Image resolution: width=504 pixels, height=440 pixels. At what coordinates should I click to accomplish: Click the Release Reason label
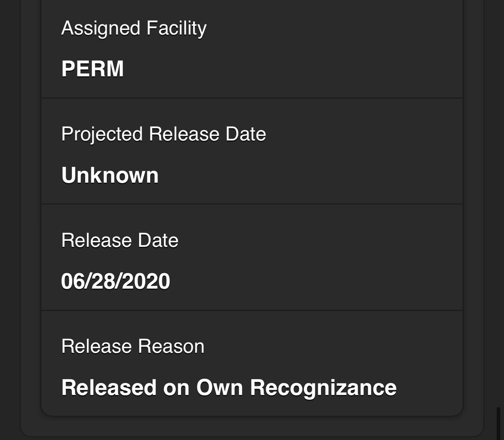(x=133, y=347)
